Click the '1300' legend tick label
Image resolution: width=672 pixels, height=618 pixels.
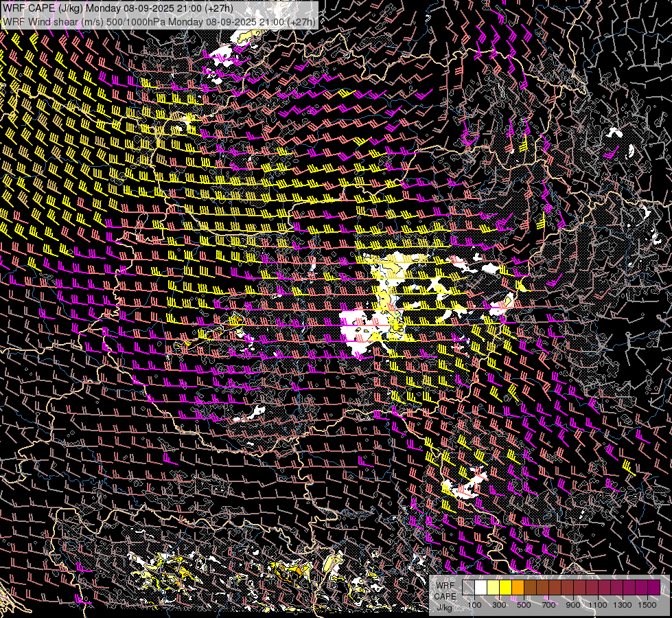623,605
